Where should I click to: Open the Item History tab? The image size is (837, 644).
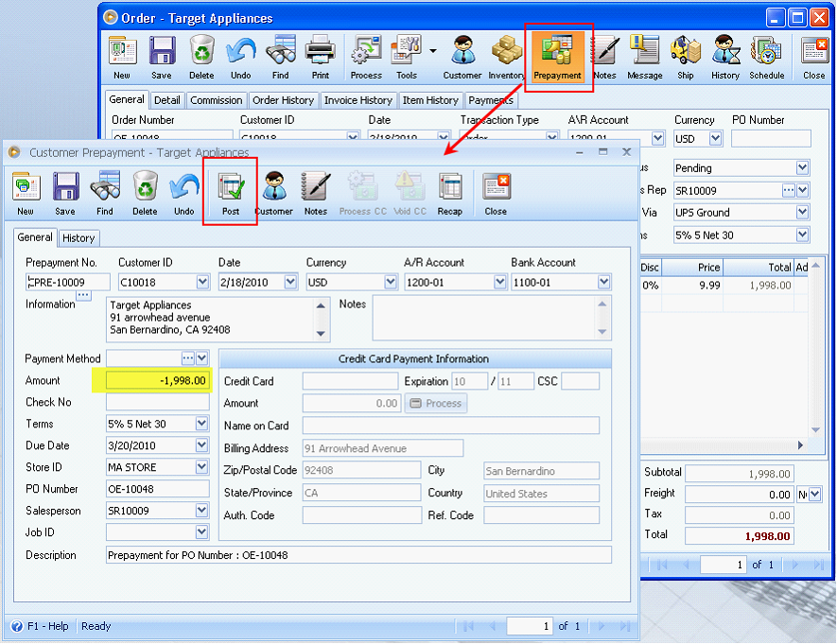click(x=430, y=100)
